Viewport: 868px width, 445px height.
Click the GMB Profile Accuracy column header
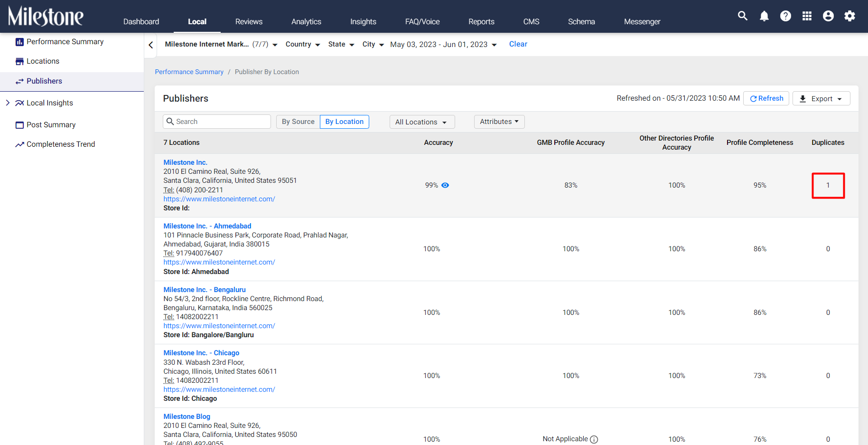tap(571, 142)
